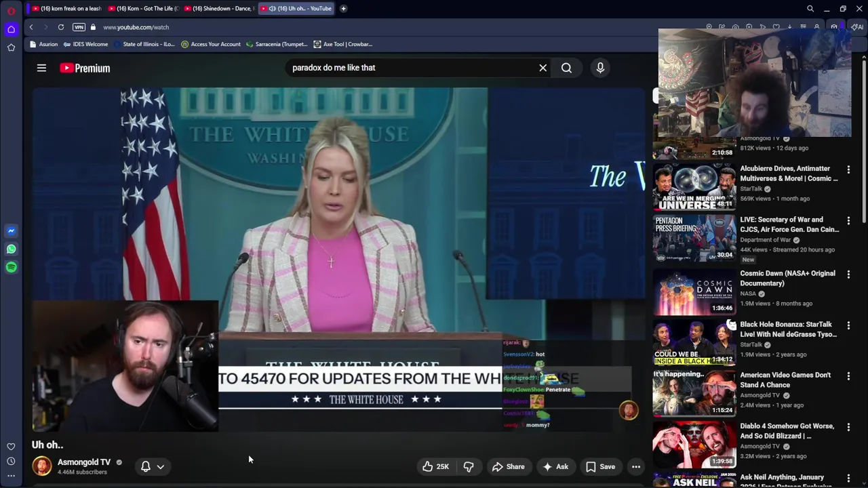Open the Sarracenia (Trumpet... bookmark
Screen dimensions: 868x488
click(x=277, y=44)
